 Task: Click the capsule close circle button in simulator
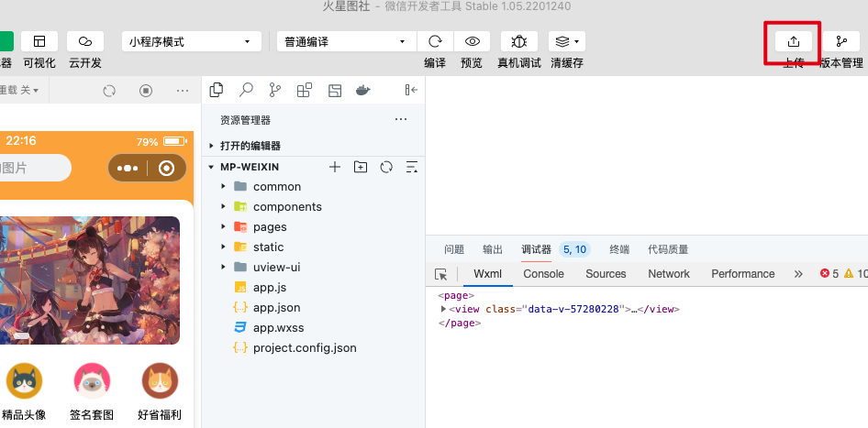(x=166, y=168)
